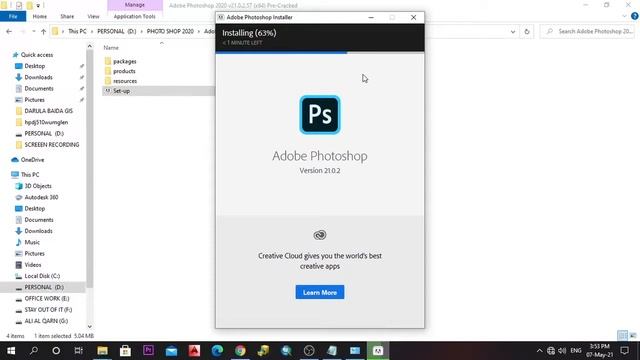The height and width of the screenshot is (360, 640).
Task: Switch to details view layout icon
Action: click(x=622, y=336)
